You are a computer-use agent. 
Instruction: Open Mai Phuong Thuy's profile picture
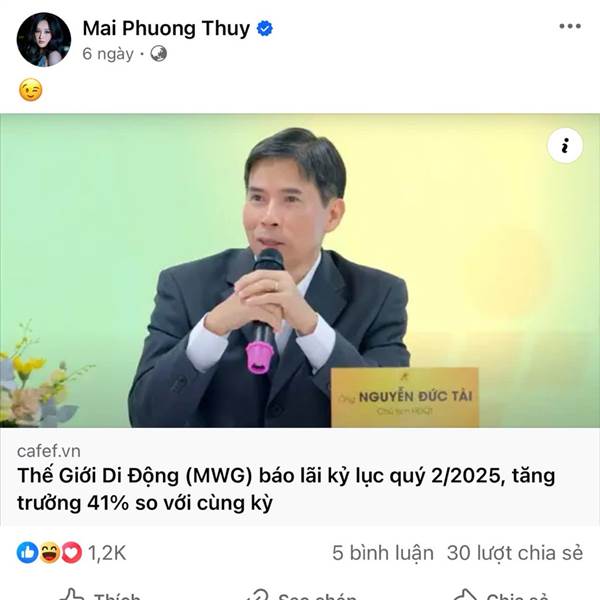(x=44, y=40)
